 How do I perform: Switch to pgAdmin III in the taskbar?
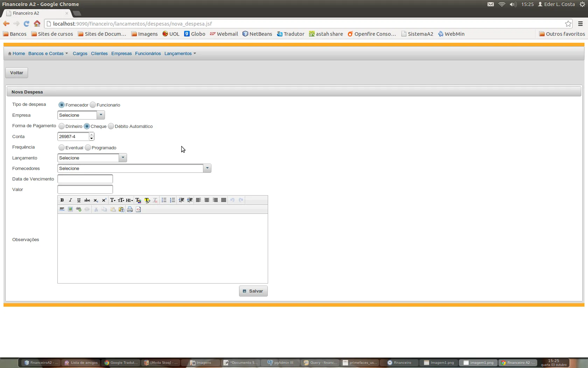coord(280,363)
